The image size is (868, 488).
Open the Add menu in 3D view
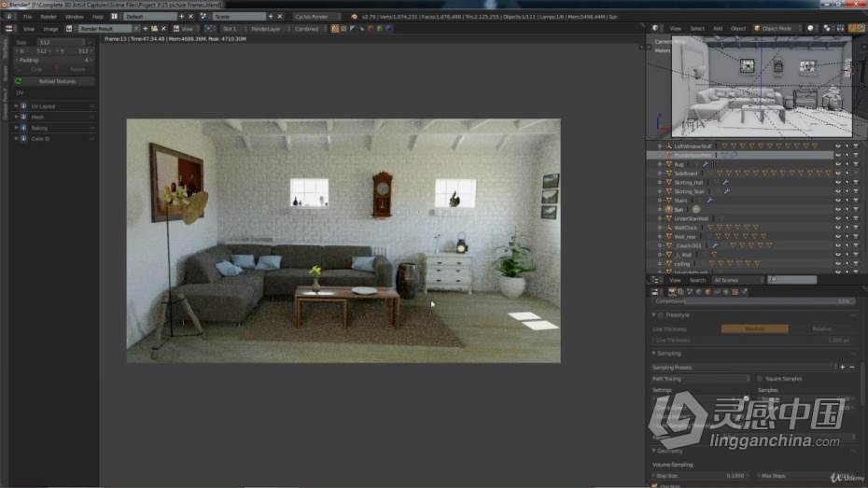[x=718, y=28]
